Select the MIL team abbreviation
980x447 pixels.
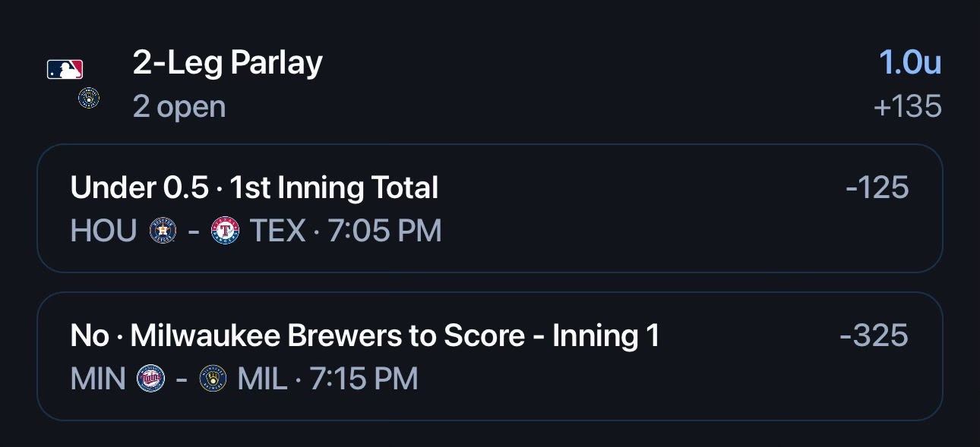[x=263, y=379]
